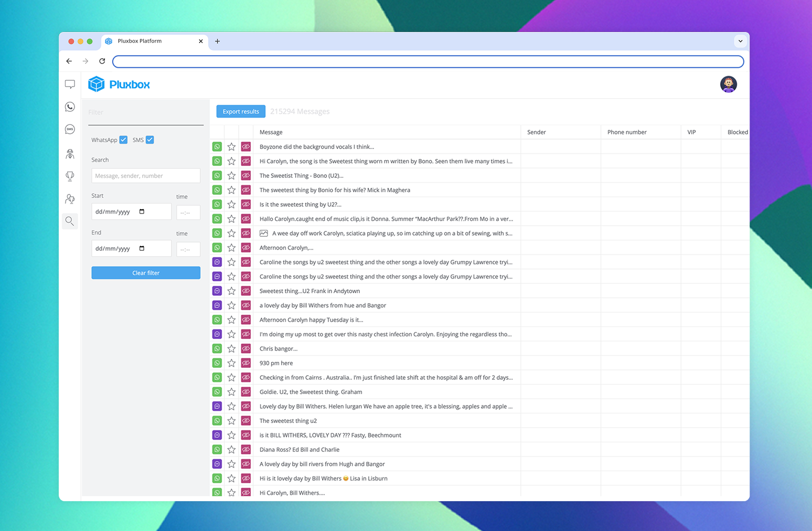Screen dimensions: 812x531
Task: Open the SMS section in sidebar
Action: tap(70, 130)
